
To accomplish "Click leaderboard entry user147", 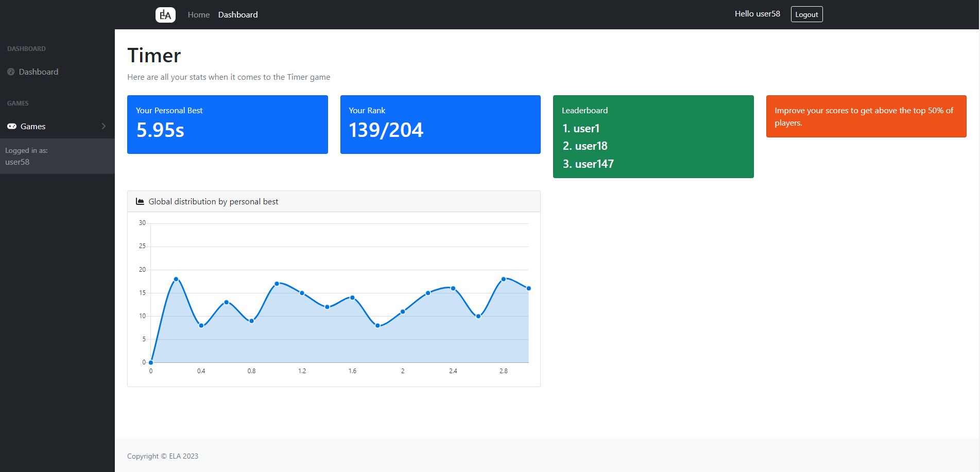I will click(x=588, y=164).
